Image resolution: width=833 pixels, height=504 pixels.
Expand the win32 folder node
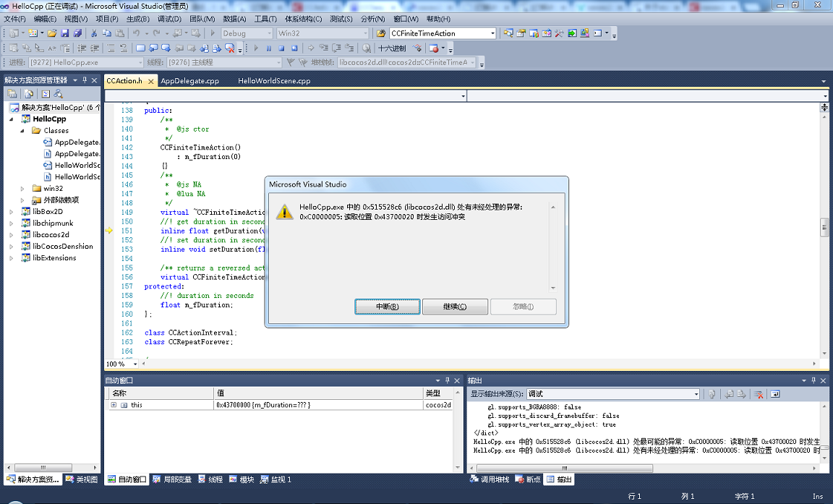pos(22,189)
